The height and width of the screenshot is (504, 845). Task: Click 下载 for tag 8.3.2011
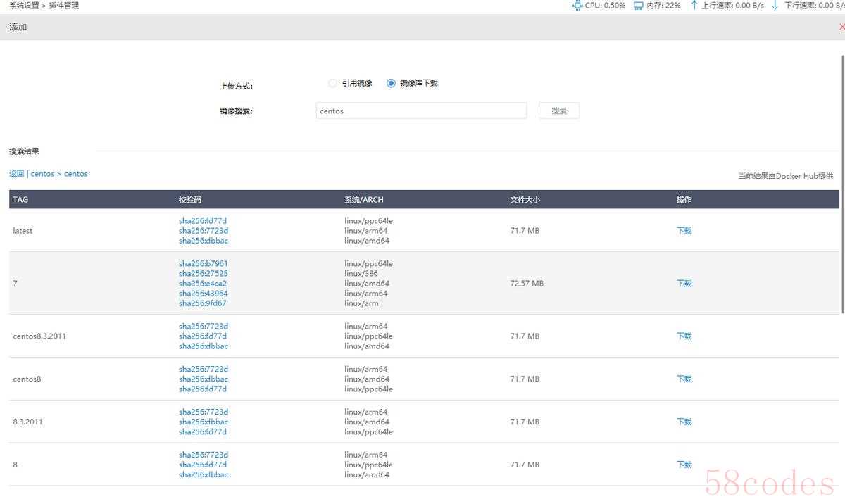pyautogui.click(x=684, y=422)
